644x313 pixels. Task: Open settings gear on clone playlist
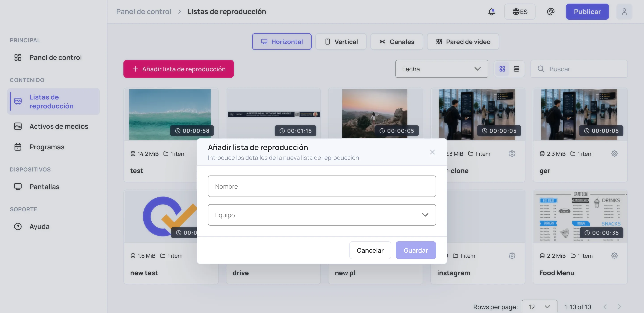coord(512,154)
